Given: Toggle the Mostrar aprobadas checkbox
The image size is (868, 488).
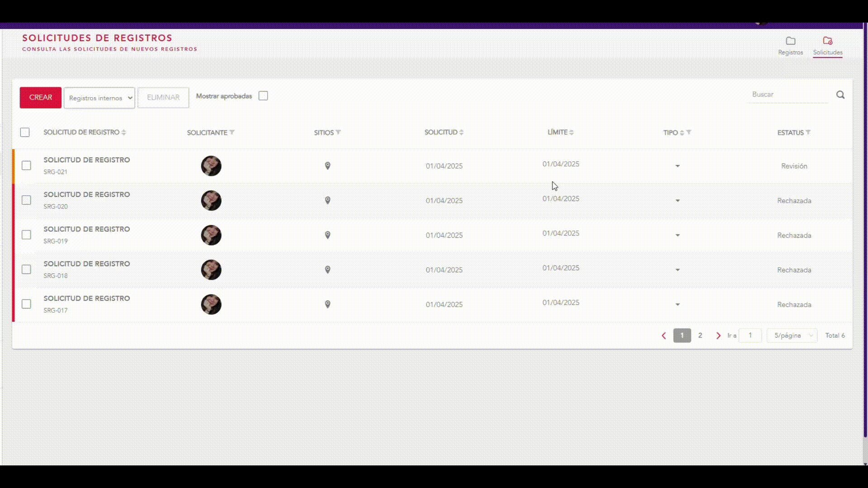Looking at the screenshot, I should pyautogui.click(x=263, y=96).
